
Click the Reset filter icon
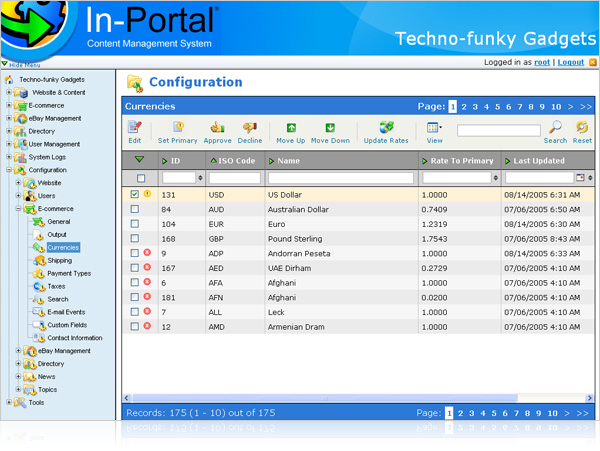pos(582,127)
